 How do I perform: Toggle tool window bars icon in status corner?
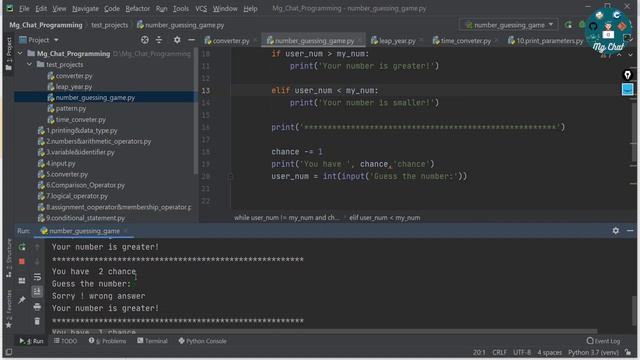(x=9, y=352)
